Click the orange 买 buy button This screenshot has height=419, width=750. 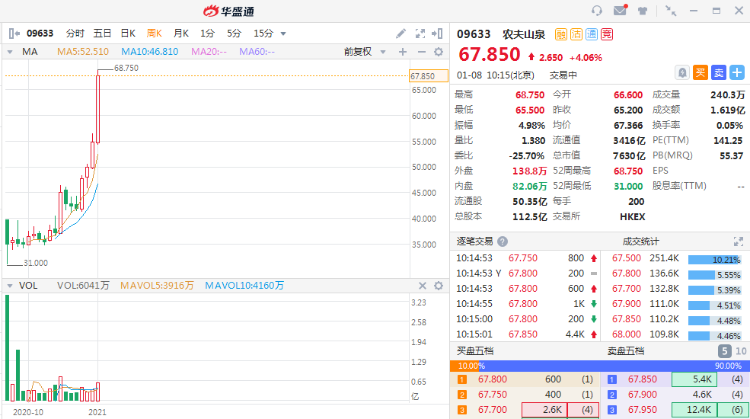point(700,72)
